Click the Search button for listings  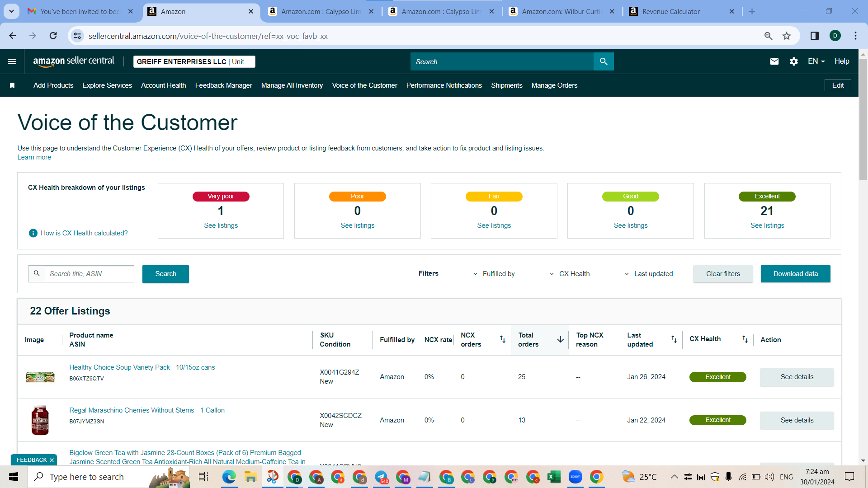(165, 274)
